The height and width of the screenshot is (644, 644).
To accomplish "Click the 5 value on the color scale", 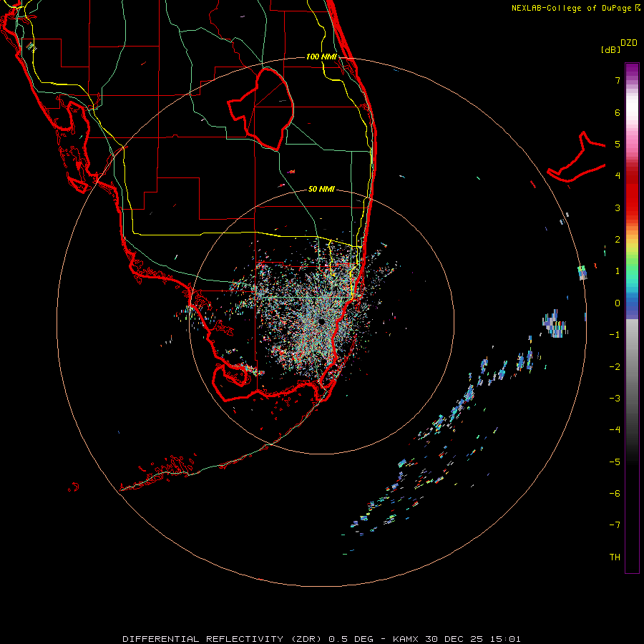I will pos(618,144).
